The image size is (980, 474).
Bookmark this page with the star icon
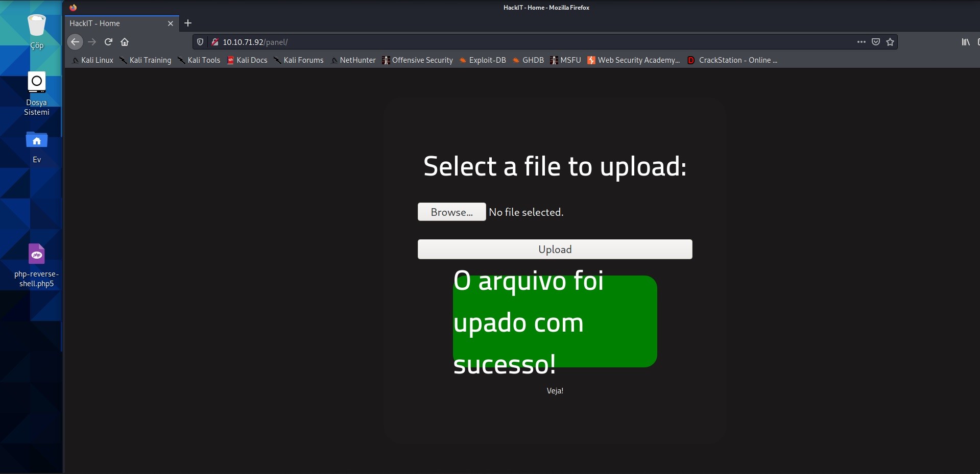pos(890,42)
